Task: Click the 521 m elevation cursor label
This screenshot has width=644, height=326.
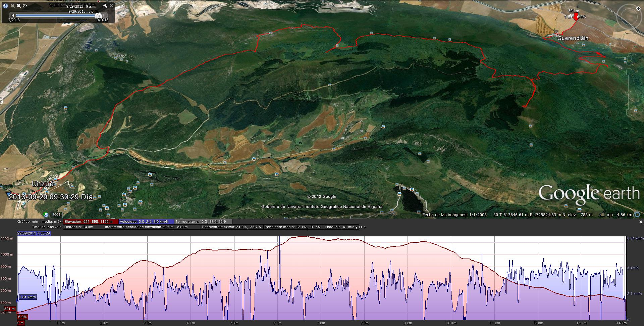Action: 10,309
